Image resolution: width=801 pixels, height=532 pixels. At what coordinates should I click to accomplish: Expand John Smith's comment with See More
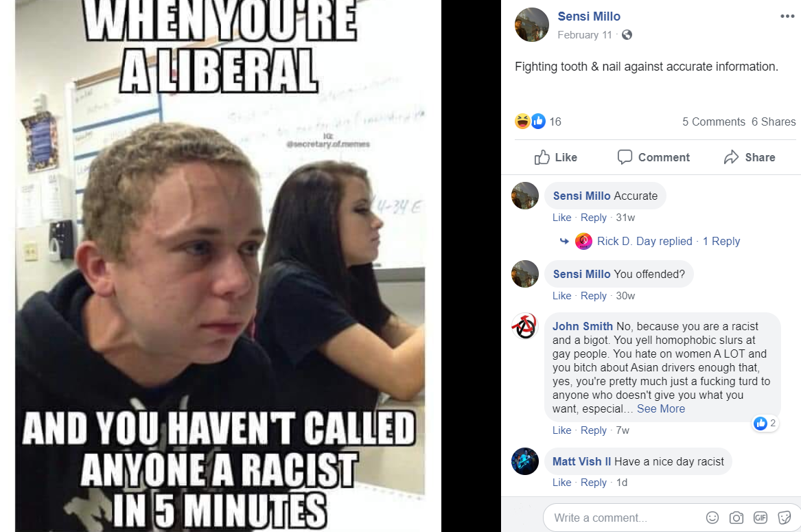click(x=660, y=409)
